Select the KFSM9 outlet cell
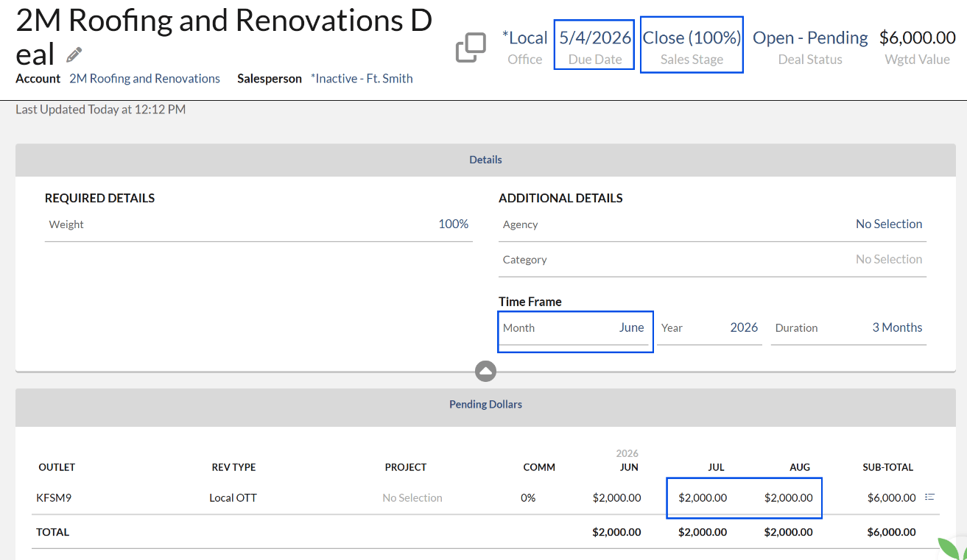This screenshot has height=560, width=967. pos(54,498)
